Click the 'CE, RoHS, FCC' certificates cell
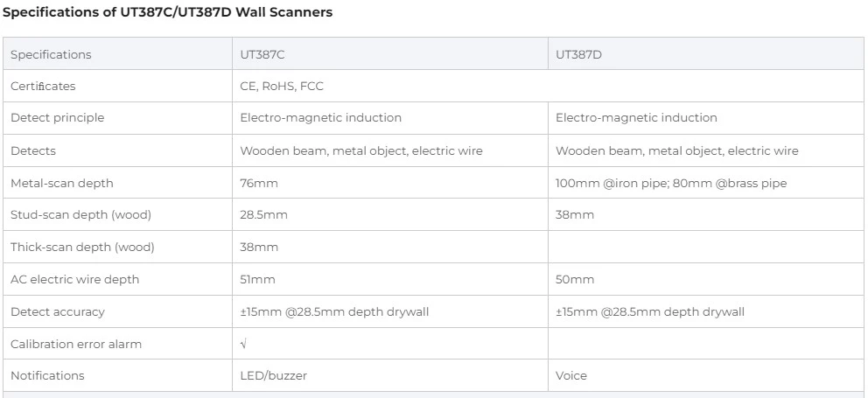This screenshot has width=868, height=398. [283, 86]
